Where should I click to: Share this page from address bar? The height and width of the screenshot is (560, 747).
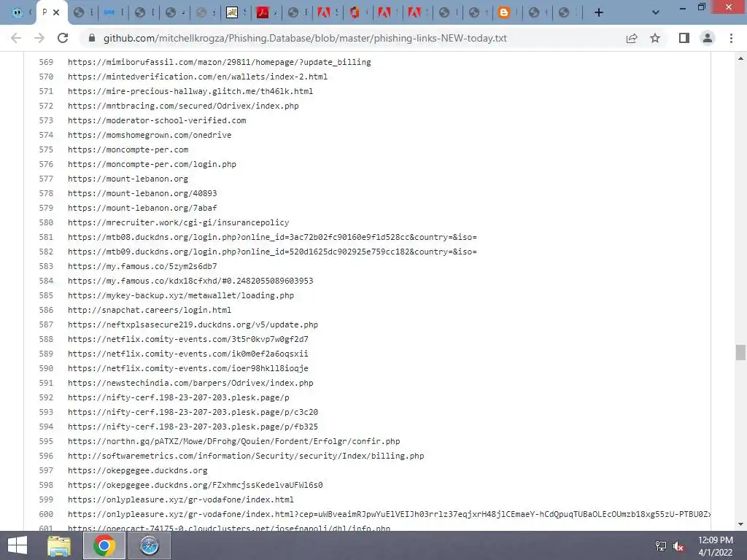(x=632, y=38)
